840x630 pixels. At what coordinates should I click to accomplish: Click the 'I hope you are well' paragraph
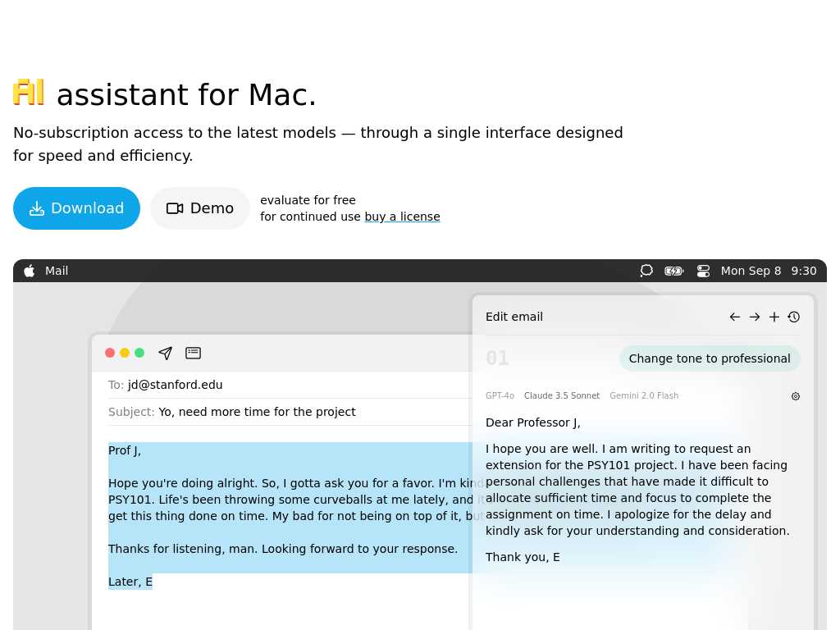637,490
